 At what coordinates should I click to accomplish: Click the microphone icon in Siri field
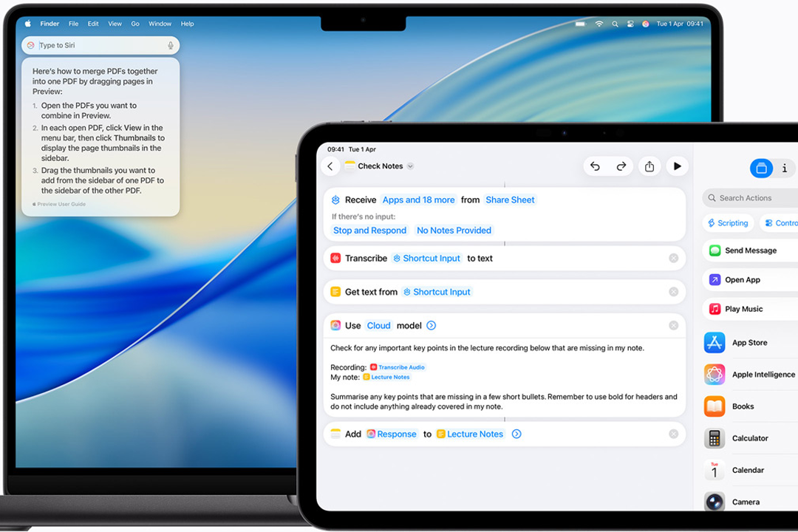171,46
